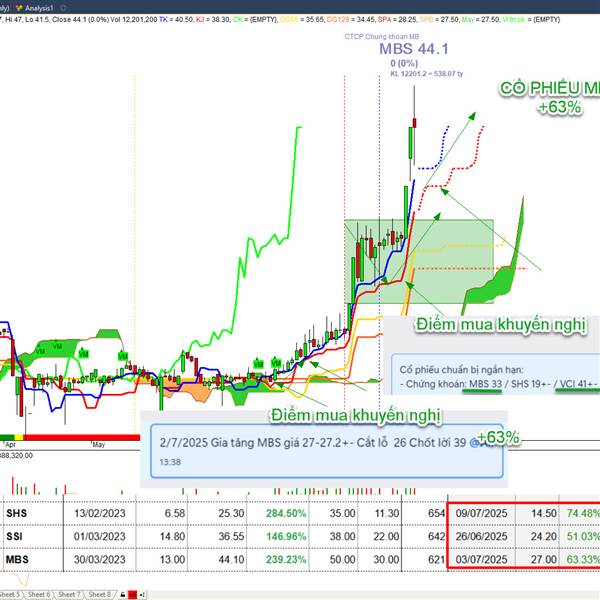The width and height of the screenshot is (600, 600).
Task: Click the 'SPA = 28.25' indicator value
Action: [x=397, y=20]
